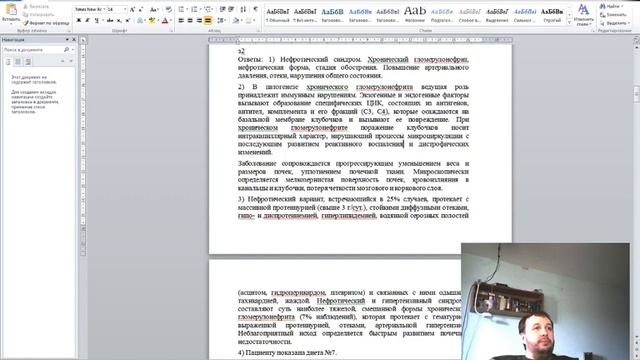The width and height of the screenshot is (640, 360).
Task: Toggle subscript formatting
Action: (119, 20)
